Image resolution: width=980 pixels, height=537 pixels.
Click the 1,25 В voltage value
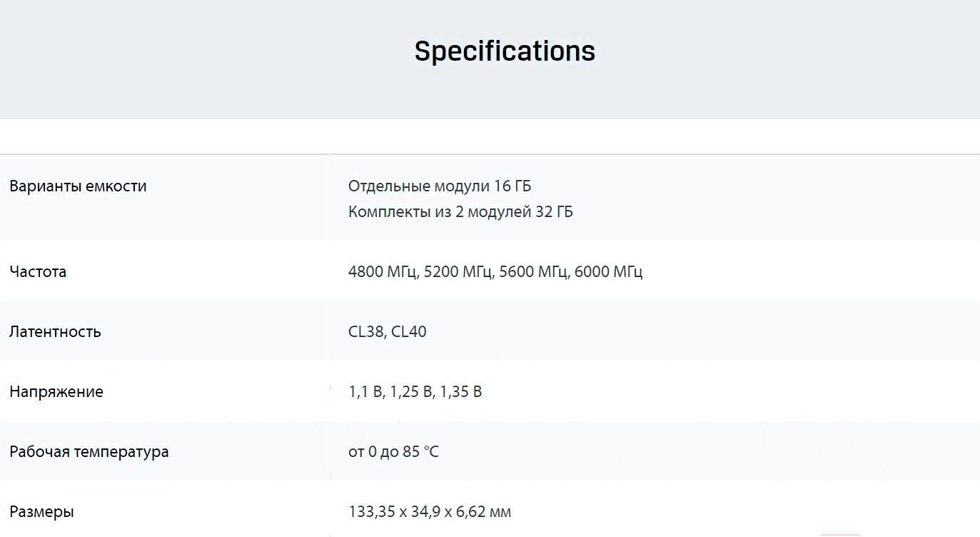point(411,392)
